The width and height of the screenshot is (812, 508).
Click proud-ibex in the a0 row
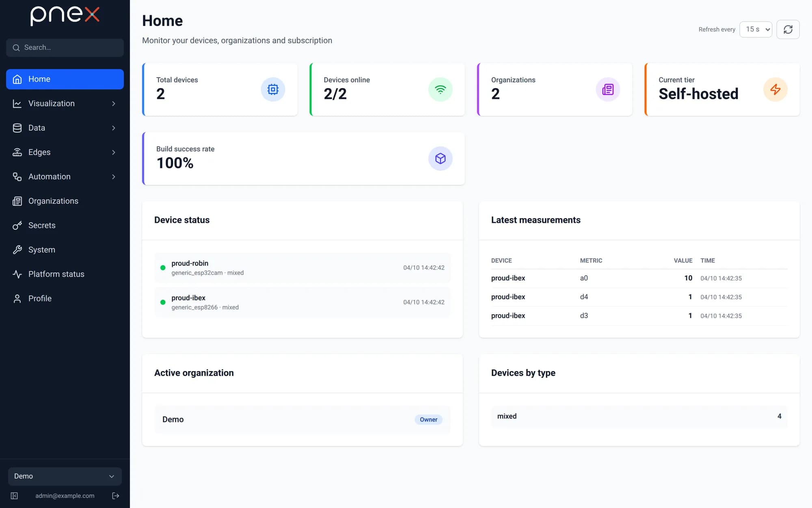pos(508,278)
